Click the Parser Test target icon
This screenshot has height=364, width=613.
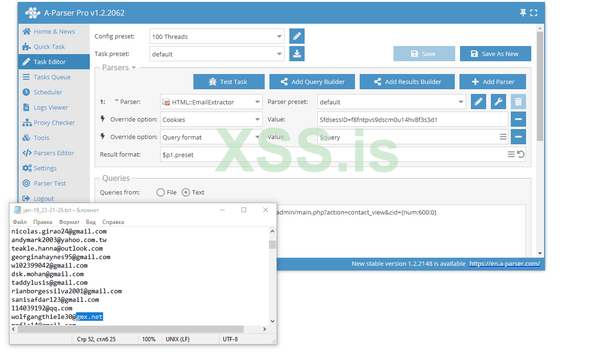click(x=26, y=183)
